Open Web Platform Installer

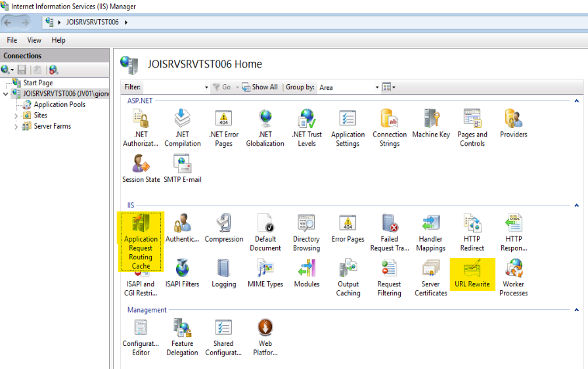pos(265,337)
